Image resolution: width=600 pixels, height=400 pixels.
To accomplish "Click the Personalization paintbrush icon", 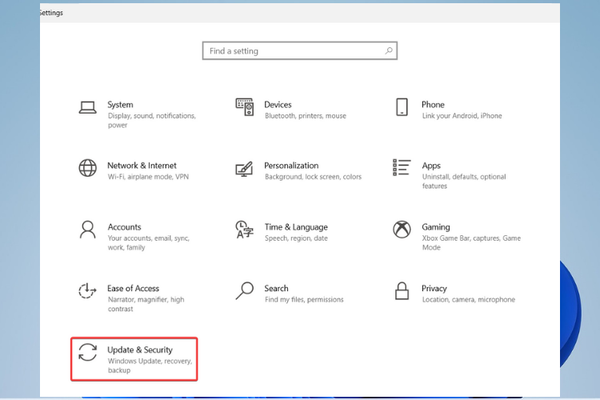I will click(244, 167).
